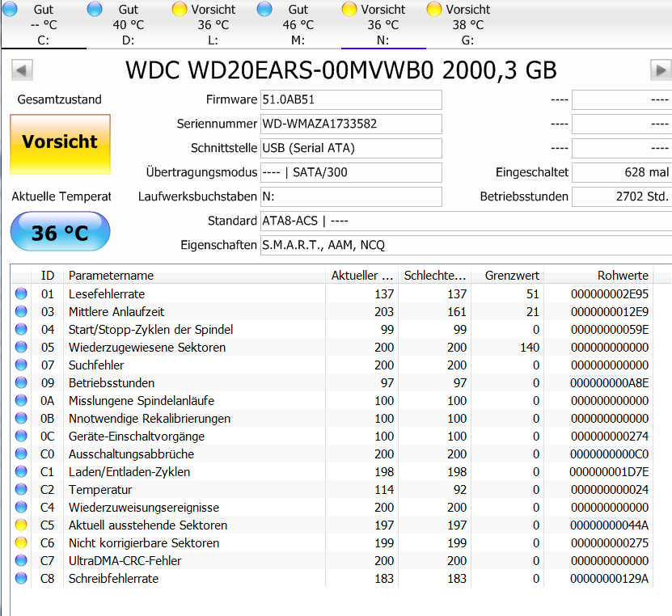This screenshot has width=672, height=616.
Task: Click status icon of Mittlere Anlaufzeit row
Action: [x=21, y=311]
